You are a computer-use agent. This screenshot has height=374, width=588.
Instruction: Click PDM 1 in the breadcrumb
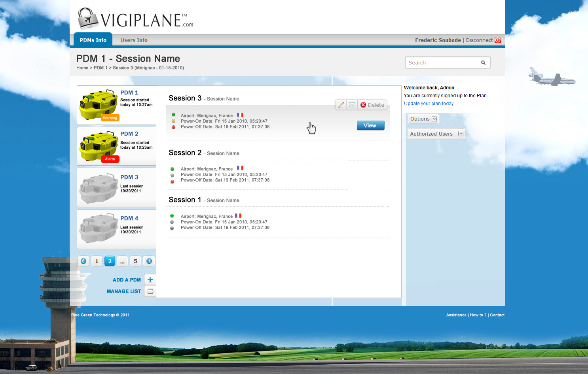point(101,68)
